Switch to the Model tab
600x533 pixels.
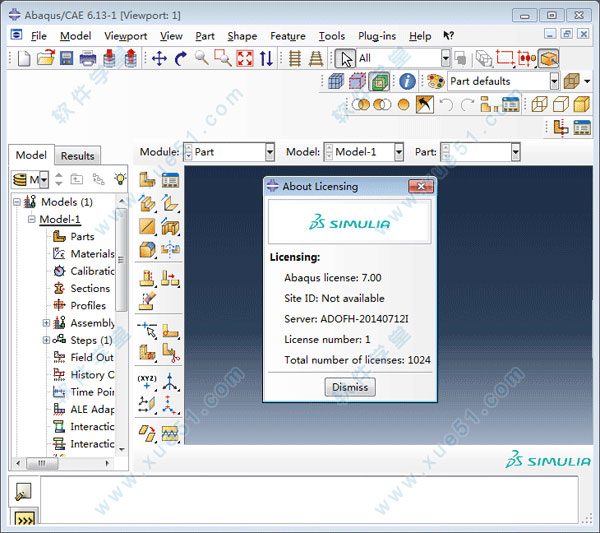coord(31,155)
